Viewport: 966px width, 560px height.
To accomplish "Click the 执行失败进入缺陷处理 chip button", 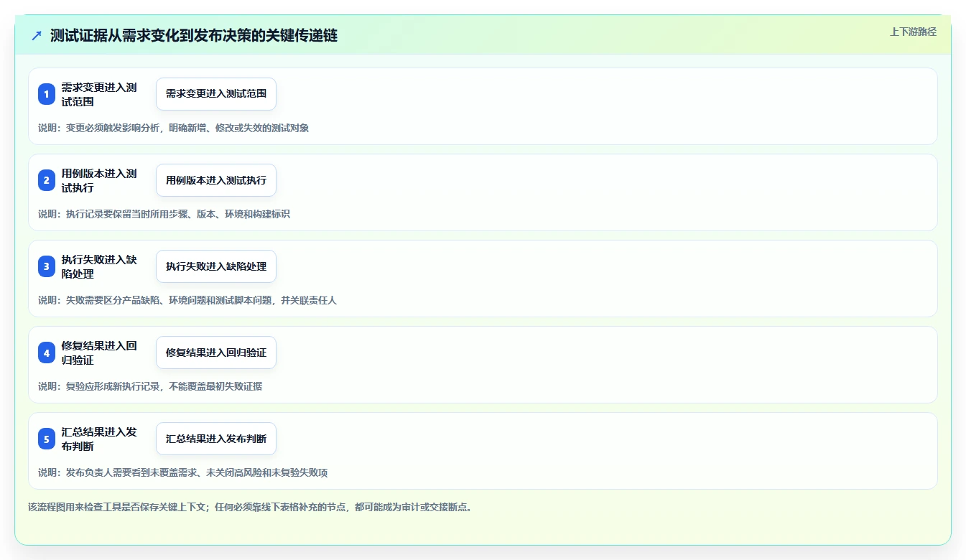I will tap(216, 266).
